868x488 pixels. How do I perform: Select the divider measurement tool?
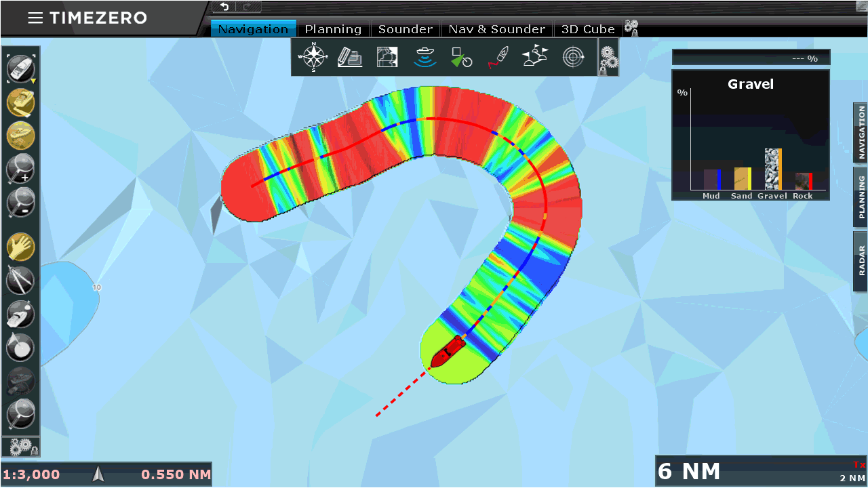20,280
